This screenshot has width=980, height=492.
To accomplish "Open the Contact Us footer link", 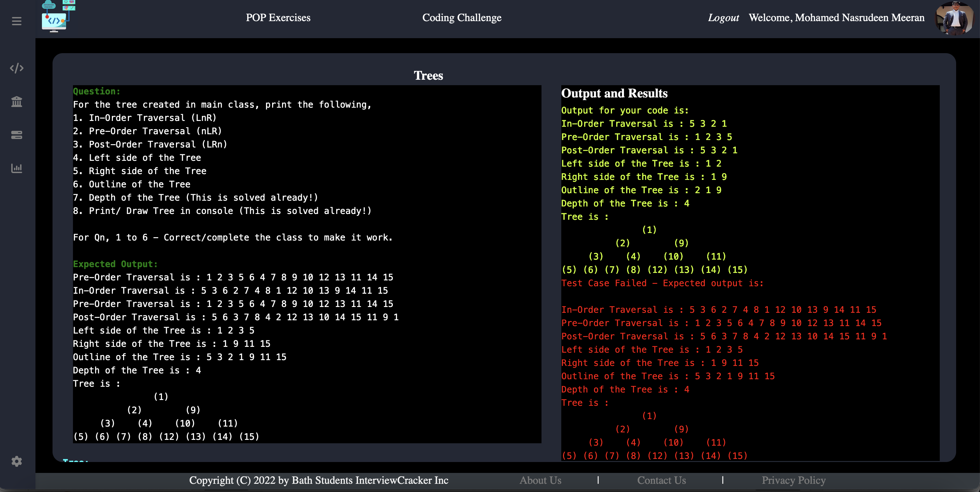I will [x=661, y=480].
